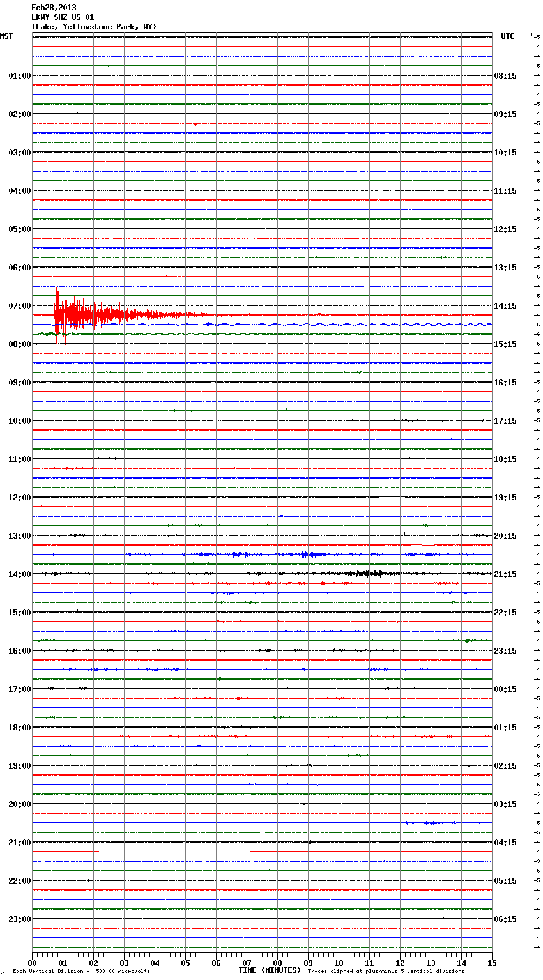The image size is (543, 980).
Task: Click the traces clipped footnote text
Action: pos(386,972)
